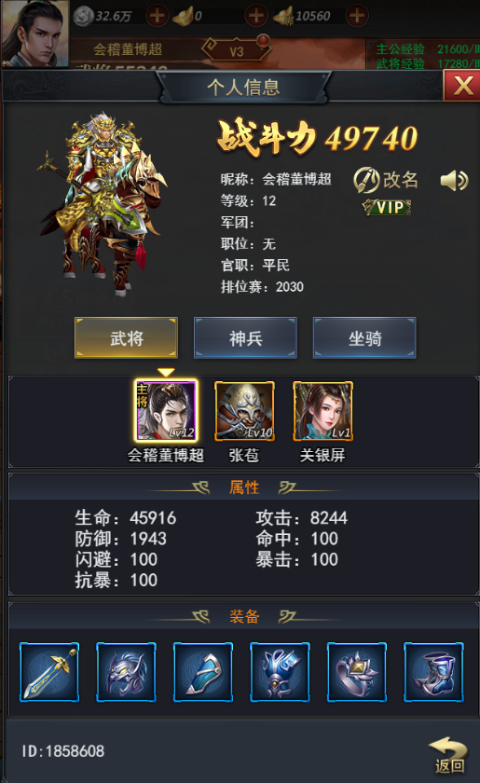Switch to the 武将 tab
The height and width of the screenshot is (783, 480).
[126, 338]
